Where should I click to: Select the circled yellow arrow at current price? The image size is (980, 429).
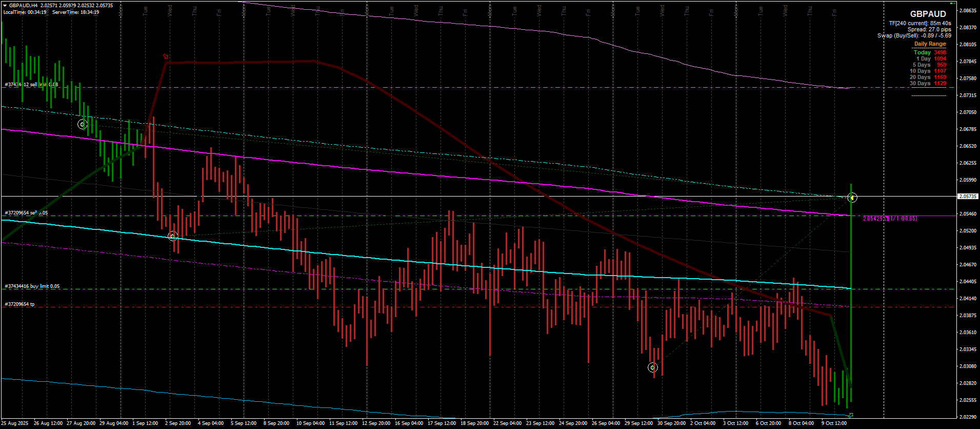(x=852, y=198)
